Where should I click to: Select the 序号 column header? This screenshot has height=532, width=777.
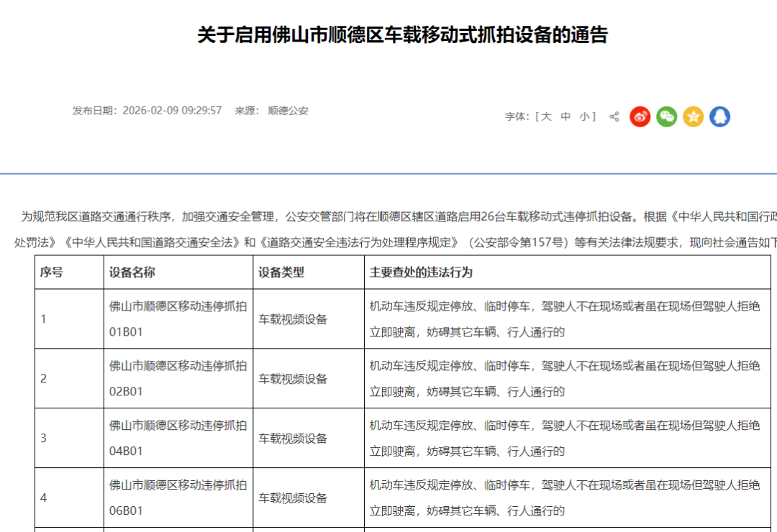coord(52,272)
